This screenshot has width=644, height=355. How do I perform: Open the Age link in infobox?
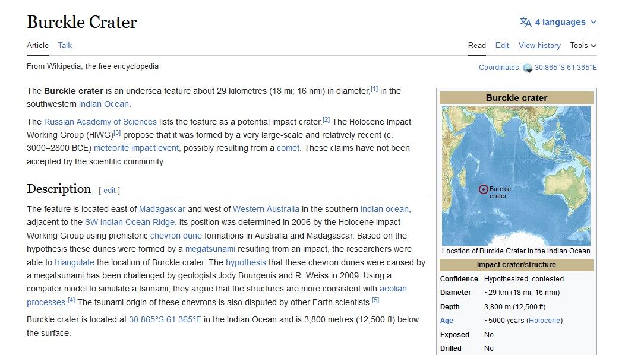pyautogui.click(x=446, y=321)
